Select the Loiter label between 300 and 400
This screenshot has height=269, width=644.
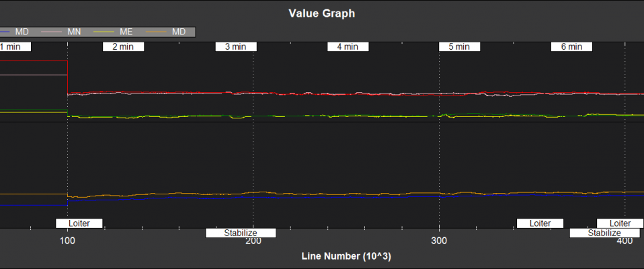click(x=540, y=223)
